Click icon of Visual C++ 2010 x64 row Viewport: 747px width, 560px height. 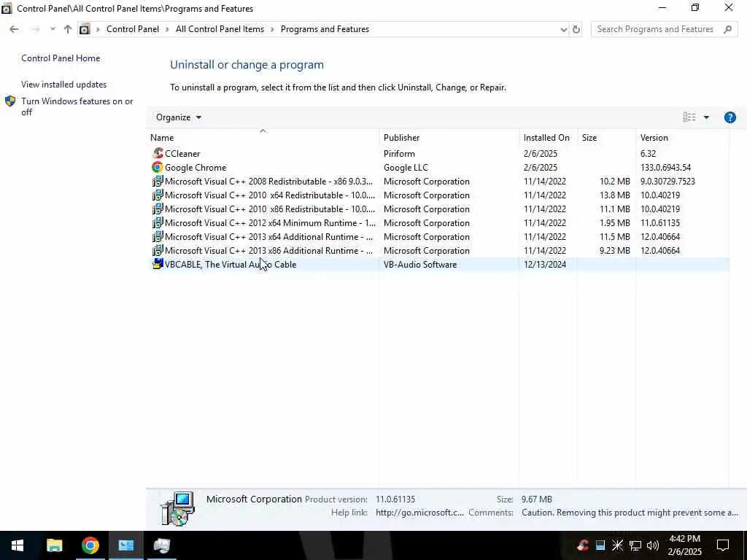(x=158, y=195)
